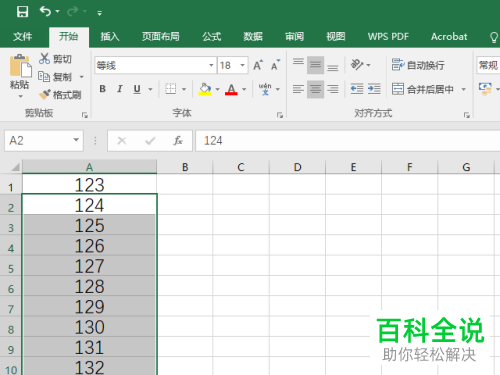500x375 pixels.
Task: Click the Tell me lightbulb icon
Action: pos(494,37)
